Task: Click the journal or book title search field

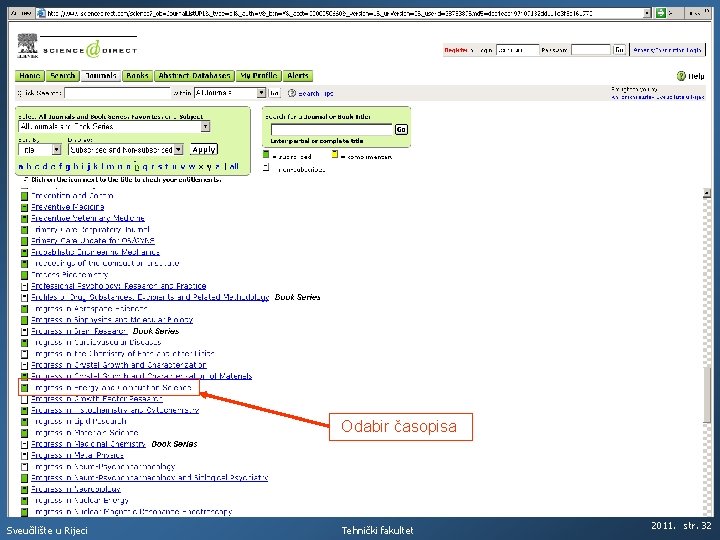Action: tap(332, 130)
